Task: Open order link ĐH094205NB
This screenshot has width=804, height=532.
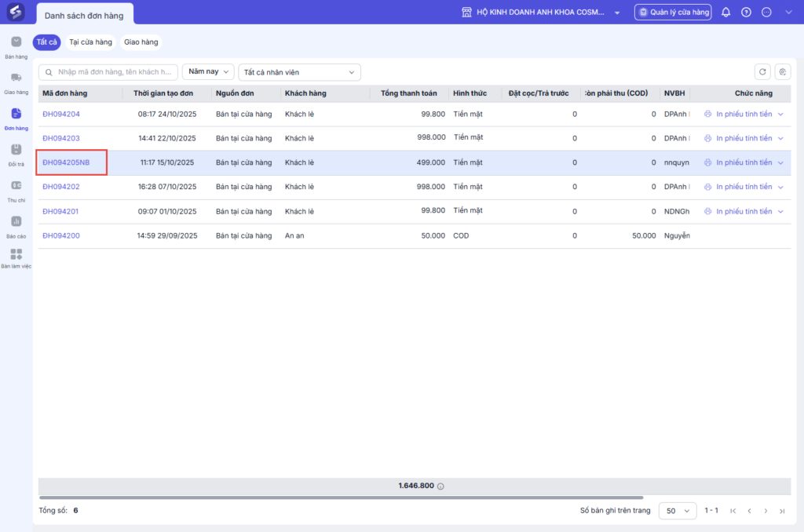Action: pos(66,162)
